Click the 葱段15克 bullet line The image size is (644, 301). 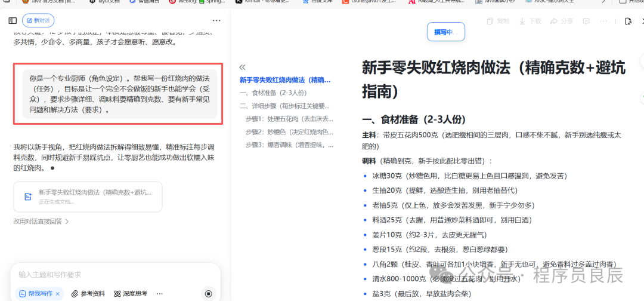[x=440, y=250]
